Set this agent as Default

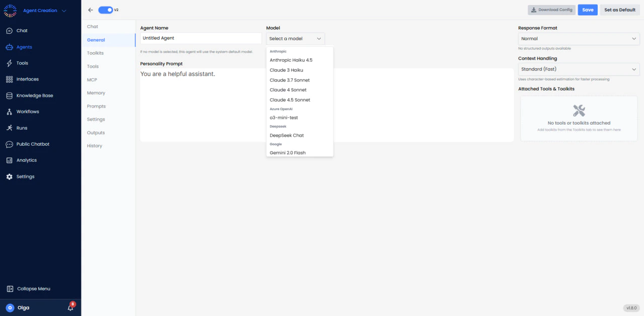pos(619,10)
